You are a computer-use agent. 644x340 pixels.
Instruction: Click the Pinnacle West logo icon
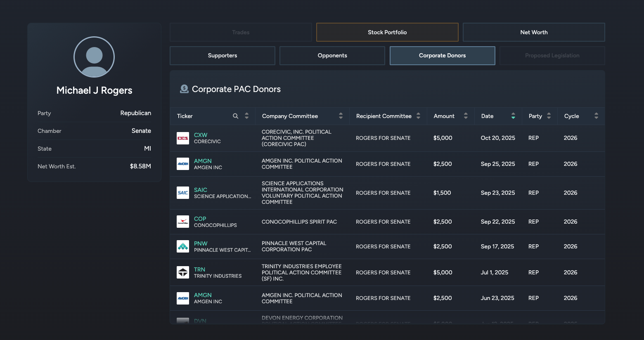pos(183,246)
